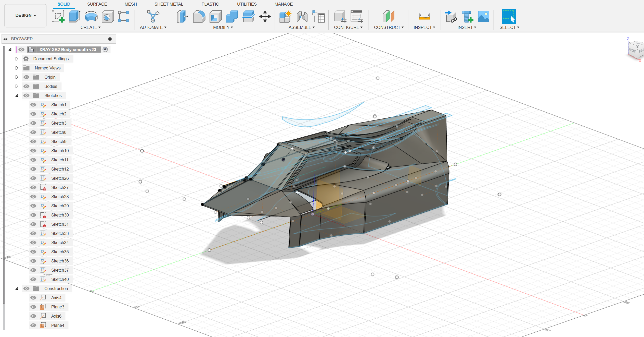This screenshot has width=644, height=337.
Task: Select the Extrude tool
Action: click(74, 16)
